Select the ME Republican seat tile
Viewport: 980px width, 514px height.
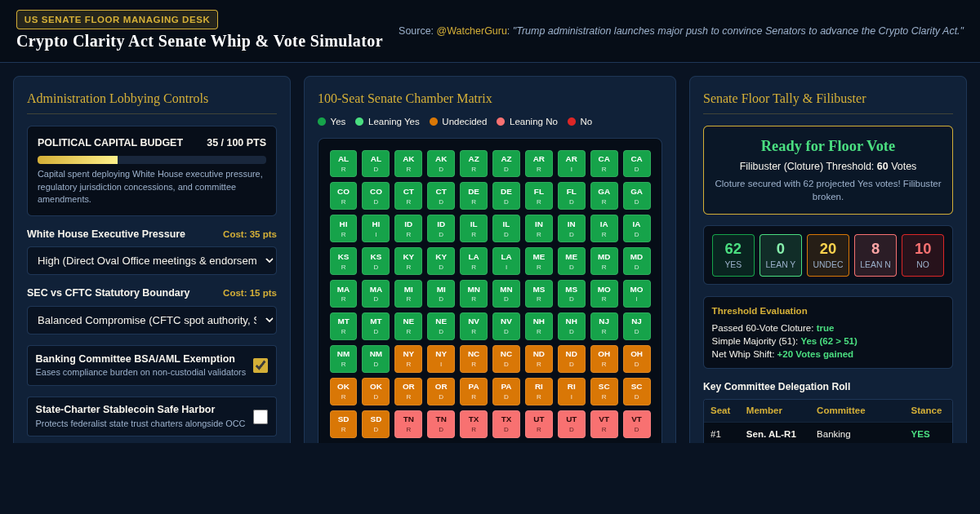539,261
